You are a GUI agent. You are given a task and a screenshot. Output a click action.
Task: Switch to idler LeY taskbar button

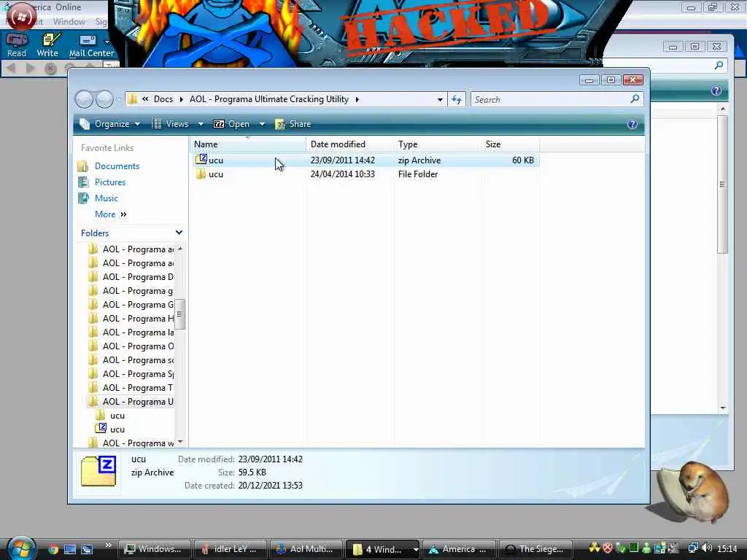coord(231,549)
